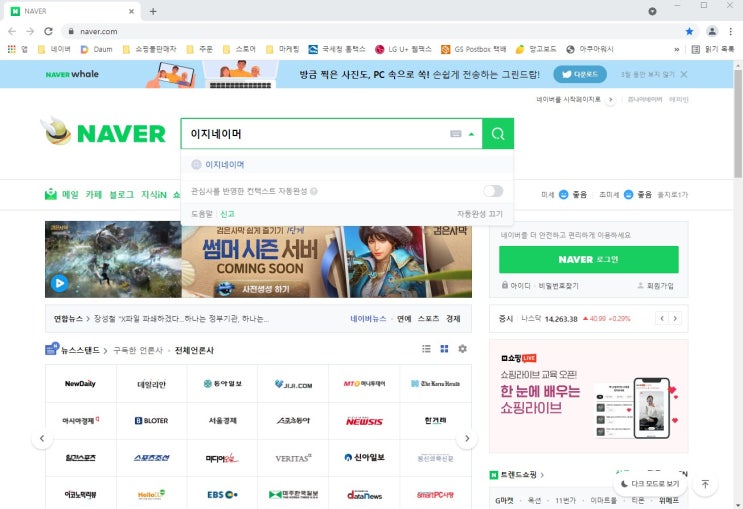Expand hidden bookmarks chevron

677,49
